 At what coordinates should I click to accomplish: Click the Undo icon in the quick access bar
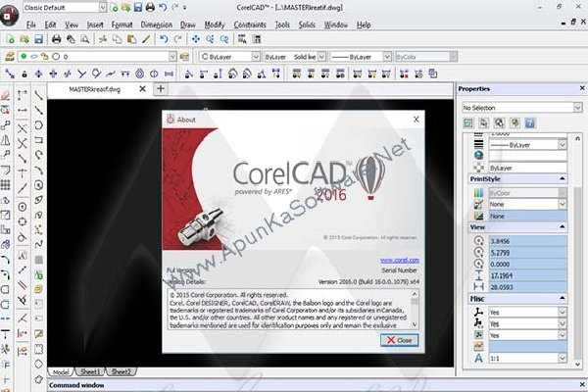point(163,7)
